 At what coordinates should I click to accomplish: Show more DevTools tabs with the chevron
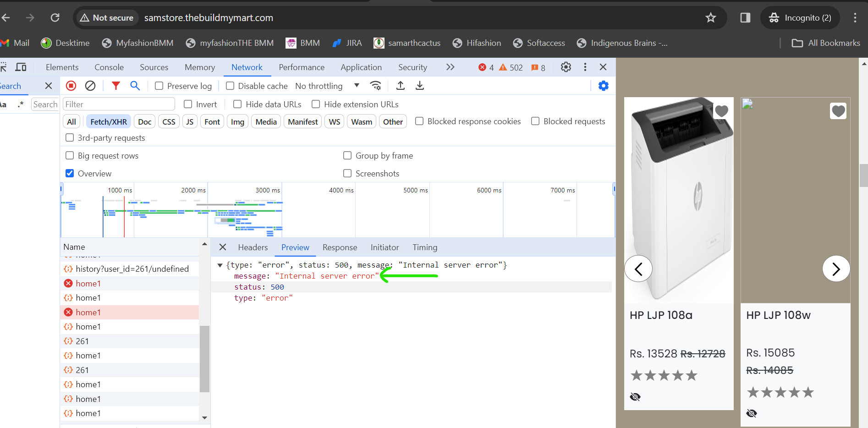click(x=450, y=67)
